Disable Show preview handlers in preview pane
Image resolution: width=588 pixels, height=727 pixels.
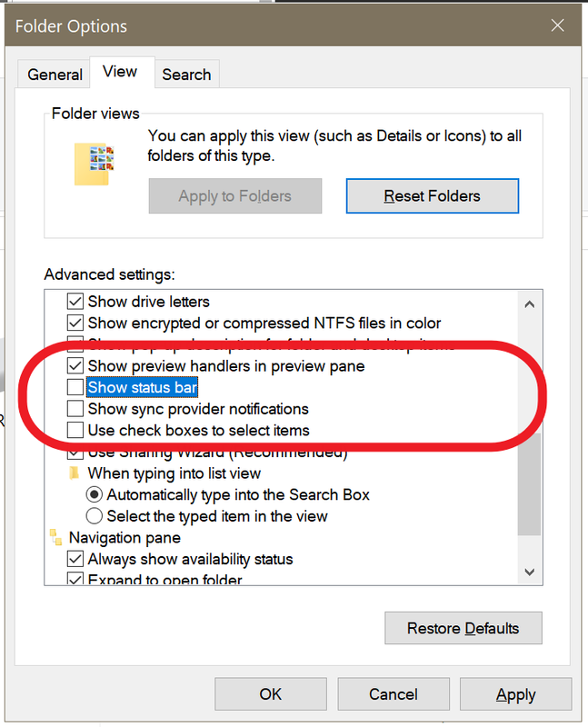[x=75, y=366]
